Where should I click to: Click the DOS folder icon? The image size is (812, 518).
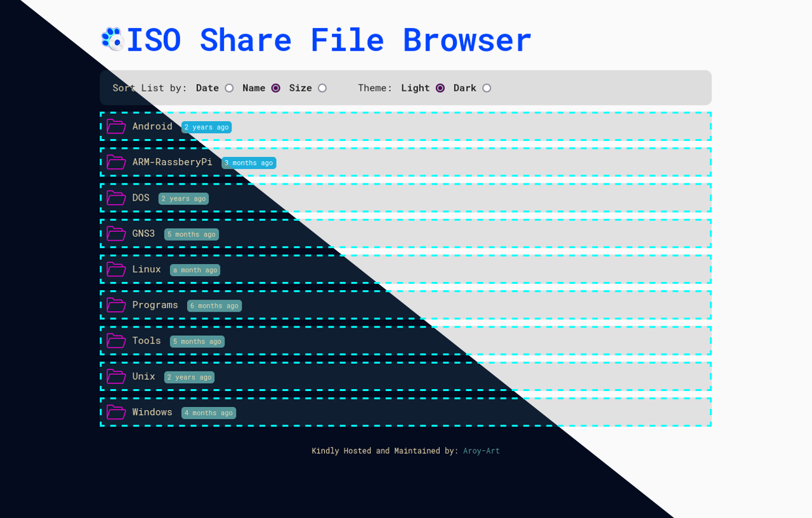point(116,197)
